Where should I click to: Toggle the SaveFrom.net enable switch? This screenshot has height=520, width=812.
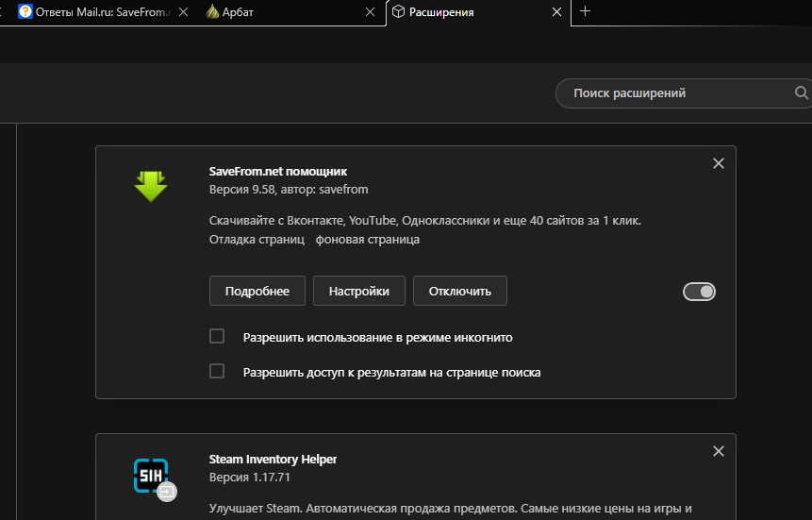pos(699,292)
